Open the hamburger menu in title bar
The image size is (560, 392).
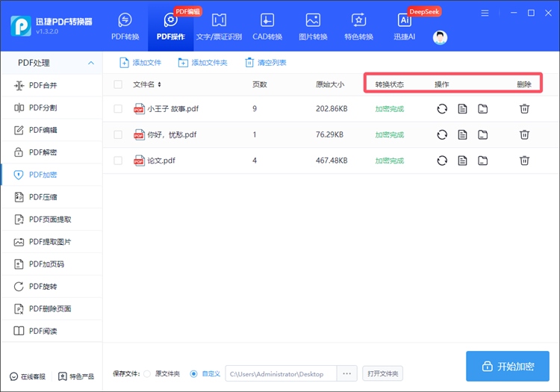[x=485, y=13]
